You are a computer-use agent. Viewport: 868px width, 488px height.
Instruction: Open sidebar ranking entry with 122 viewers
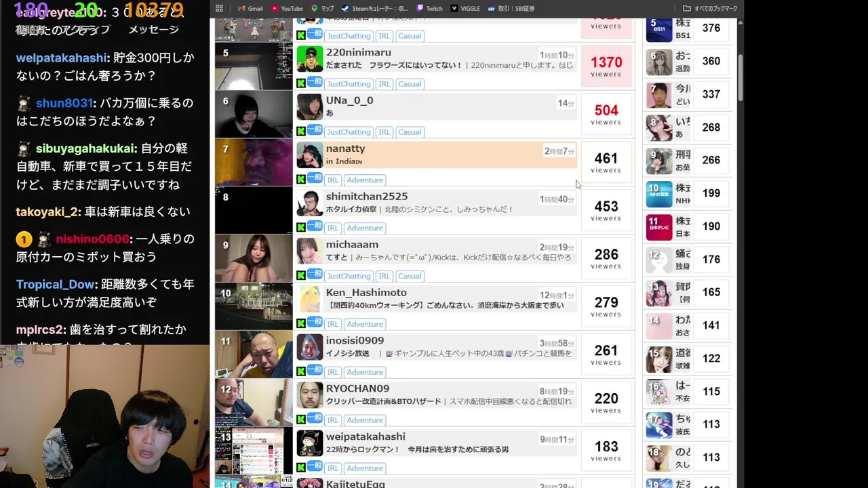(688, 359)
